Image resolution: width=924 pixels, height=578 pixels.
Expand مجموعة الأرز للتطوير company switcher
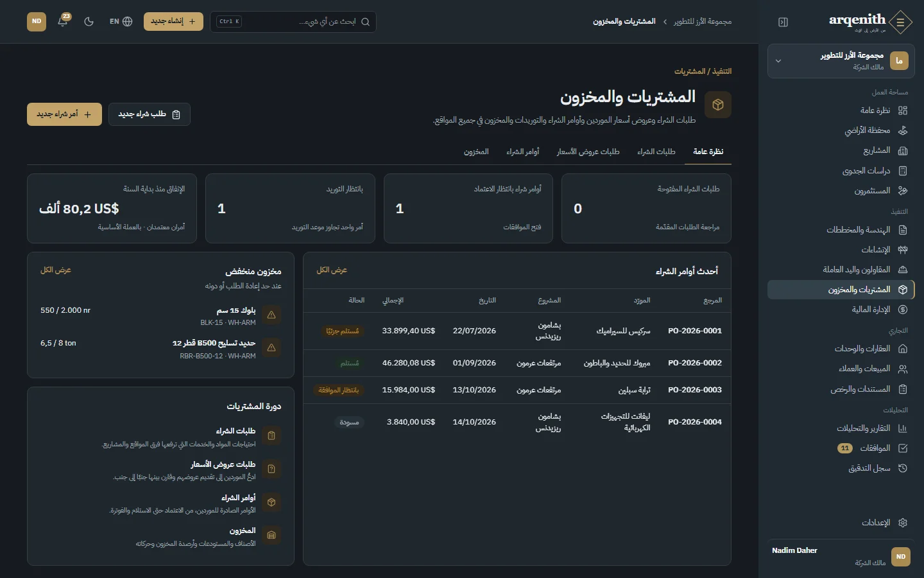coord(841,61)
